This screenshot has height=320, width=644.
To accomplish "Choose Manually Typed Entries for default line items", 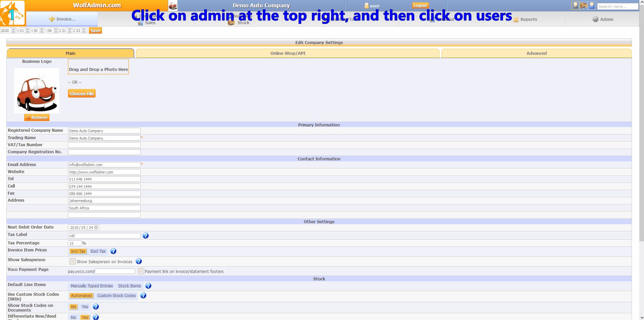I will click(x=92, y=286).
